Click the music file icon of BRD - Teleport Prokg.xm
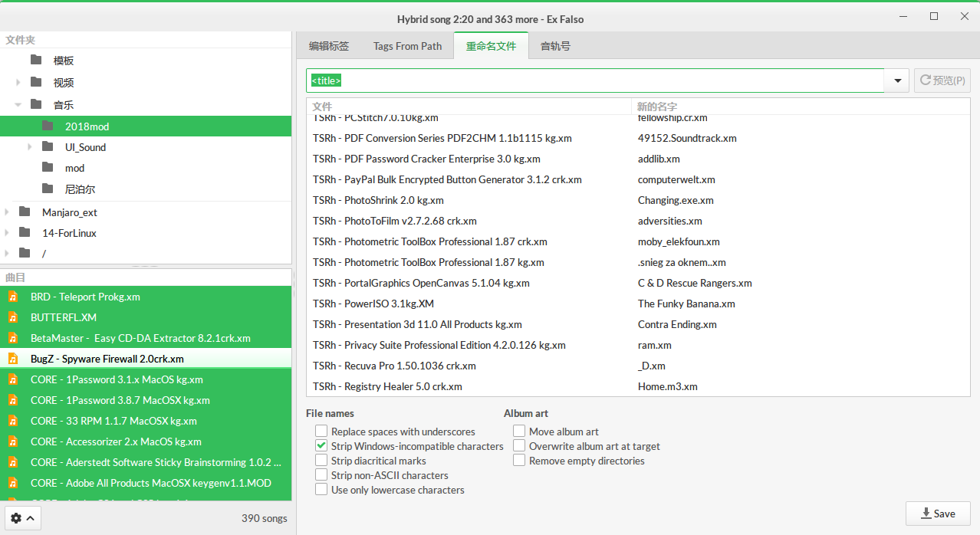 point(13,297)
